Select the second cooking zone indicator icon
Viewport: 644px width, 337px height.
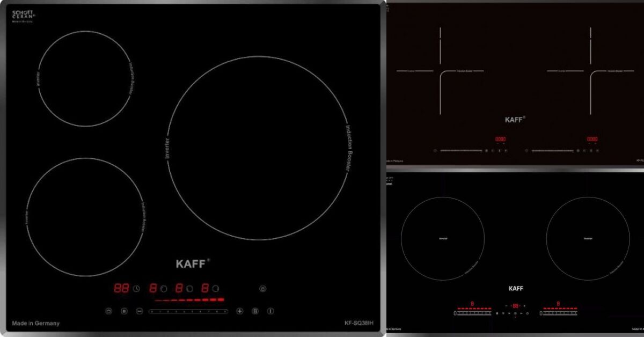189,289
